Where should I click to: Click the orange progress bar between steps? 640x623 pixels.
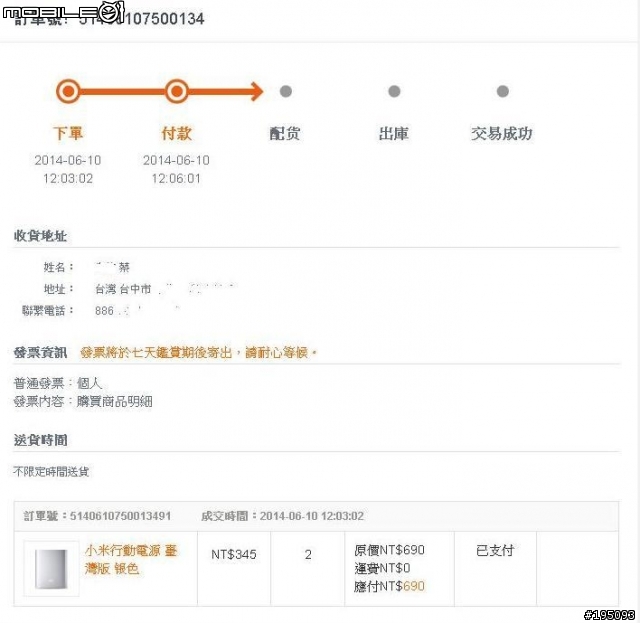tap(122, 92)
